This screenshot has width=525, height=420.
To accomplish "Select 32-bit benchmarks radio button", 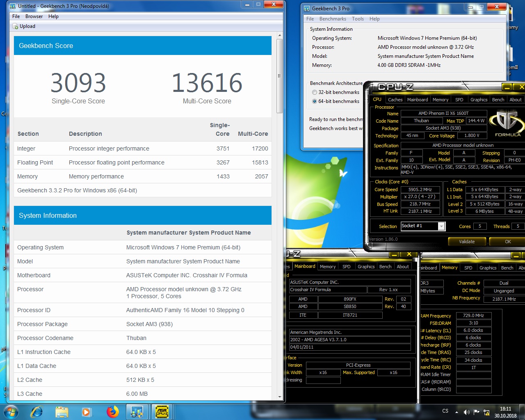I will point(315,92).
